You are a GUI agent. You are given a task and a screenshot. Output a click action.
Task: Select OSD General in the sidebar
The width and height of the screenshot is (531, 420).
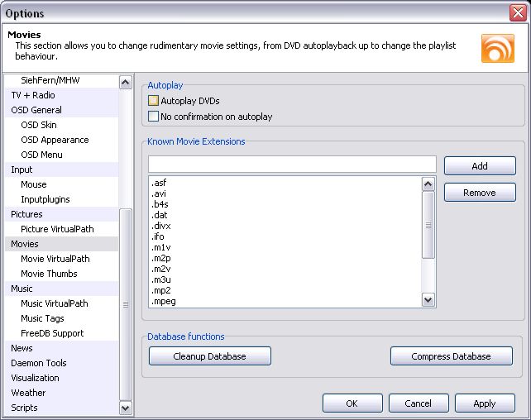click(x=36, y=110)
